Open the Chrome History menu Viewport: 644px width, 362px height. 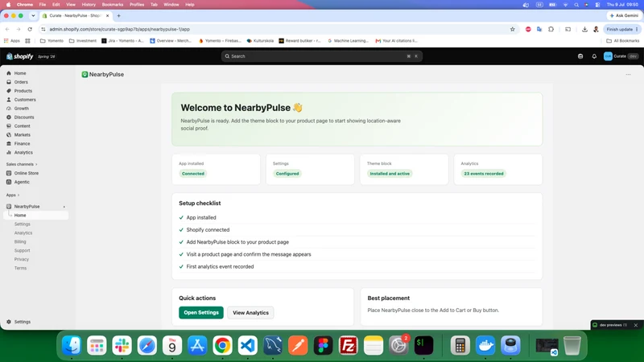[x=89, y=5]
